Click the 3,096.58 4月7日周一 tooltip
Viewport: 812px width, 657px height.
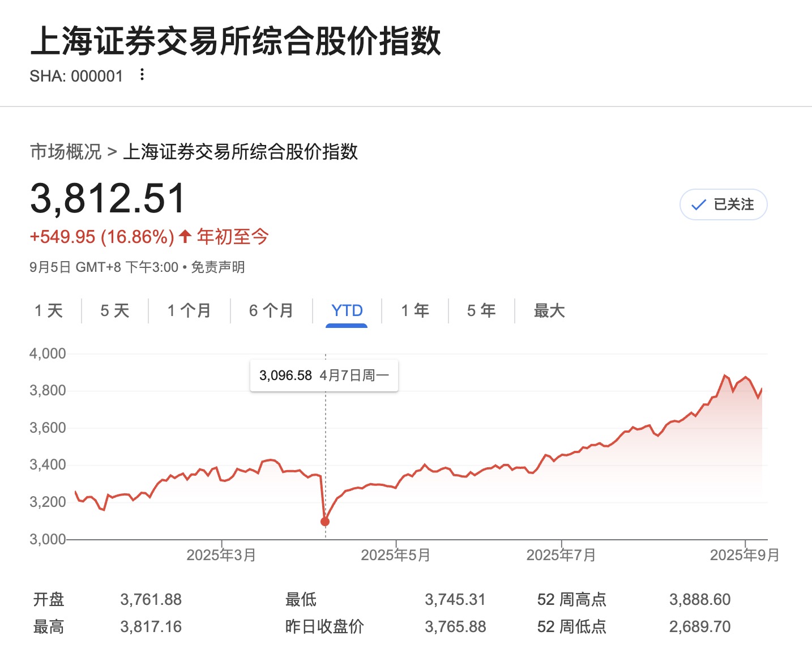point(324,376)
